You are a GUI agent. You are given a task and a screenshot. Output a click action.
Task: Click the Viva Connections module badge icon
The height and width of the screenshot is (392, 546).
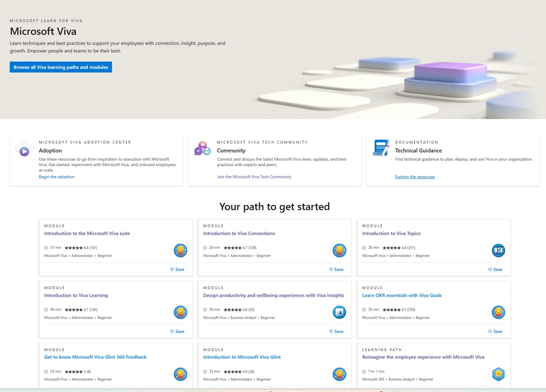(x=339, y=250)
